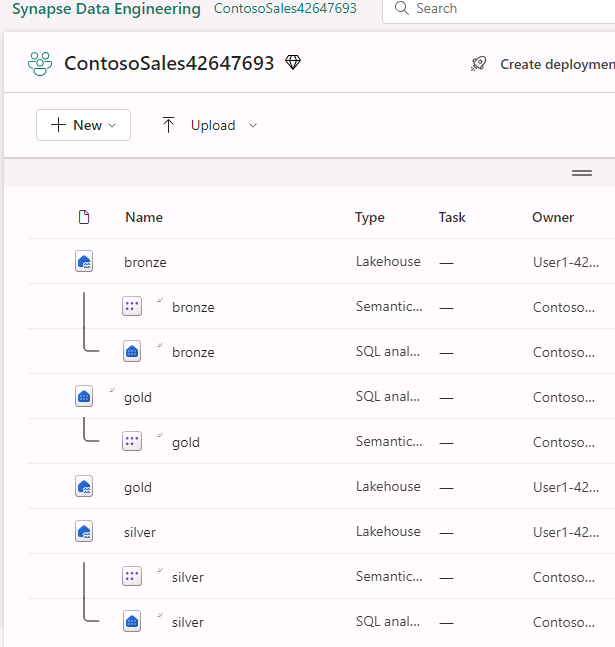Click the ContosoSales workspace people icon

point(40,64)
